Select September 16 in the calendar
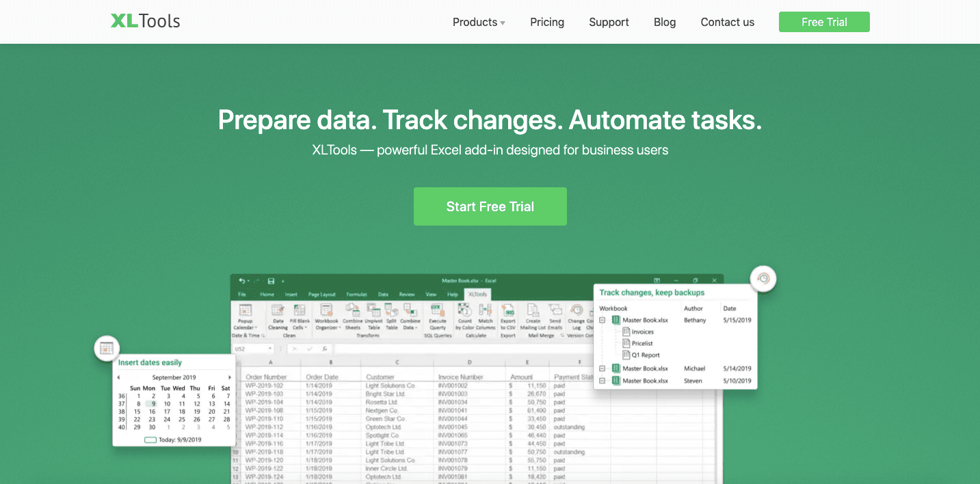 pyautogui.click(x=153, y=412)
